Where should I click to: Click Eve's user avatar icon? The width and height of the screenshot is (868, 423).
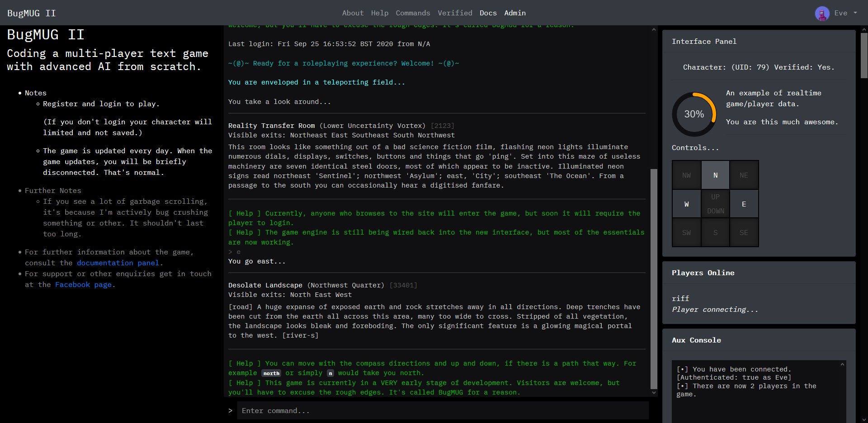[x=822, y=13]
